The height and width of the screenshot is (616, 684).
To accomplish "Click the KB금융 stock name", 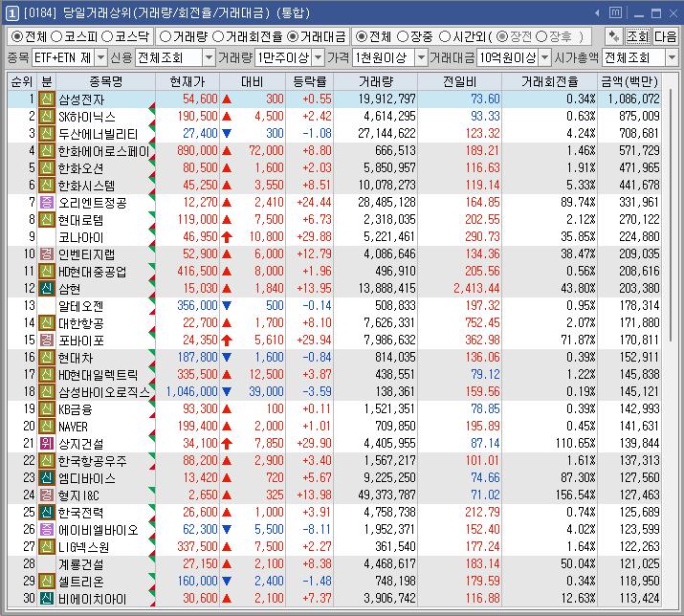I will (76, 409).
